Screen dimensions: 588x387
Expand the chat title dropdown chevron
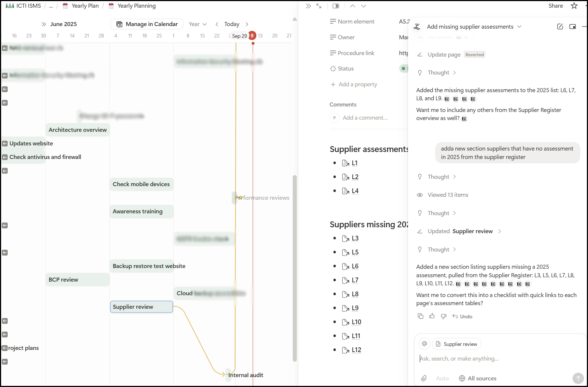point(519,26)
